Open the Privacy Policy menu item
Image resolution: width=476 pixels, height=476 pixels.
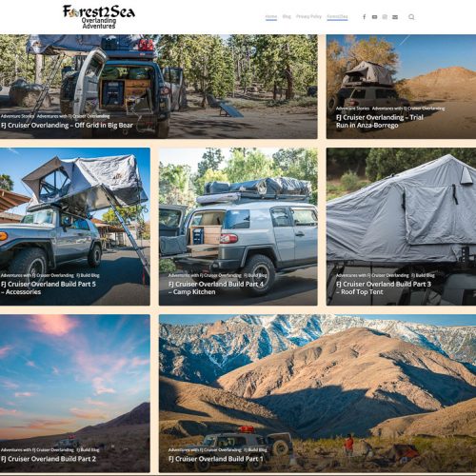pyautogui.click(x=308, y=16)
